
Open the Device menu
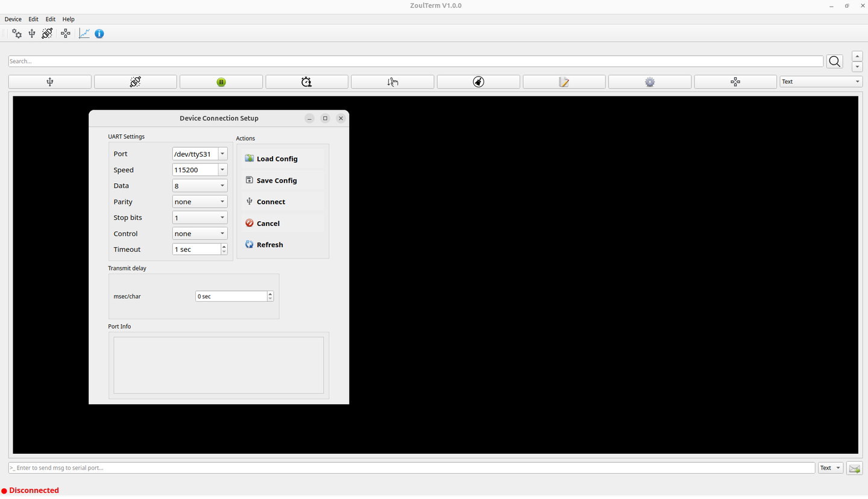(13, 19)
